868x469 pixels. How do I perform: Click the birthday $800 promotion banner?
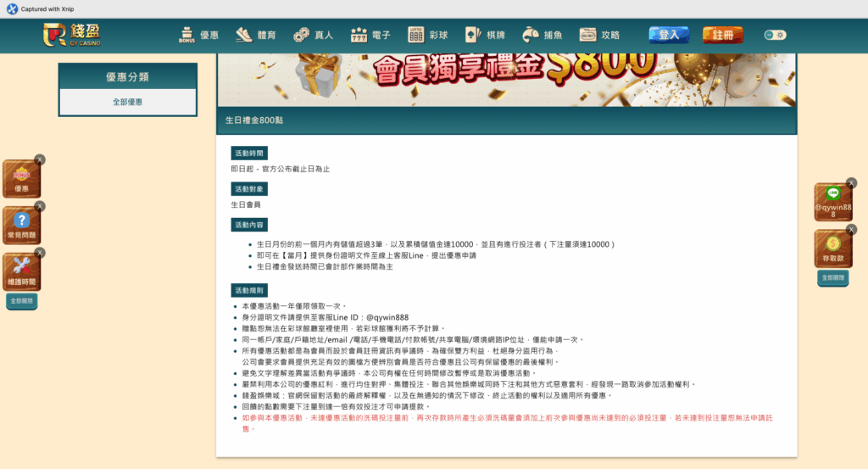507,80
